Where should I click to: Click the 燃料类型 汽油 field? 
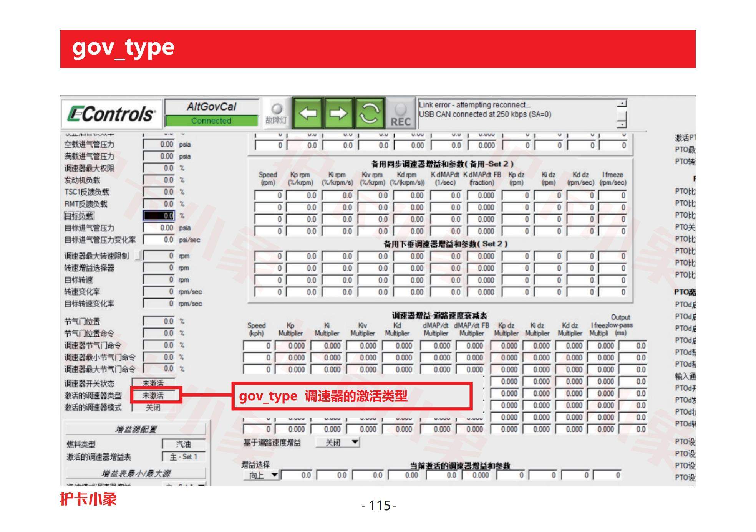[x=184, y=444]
